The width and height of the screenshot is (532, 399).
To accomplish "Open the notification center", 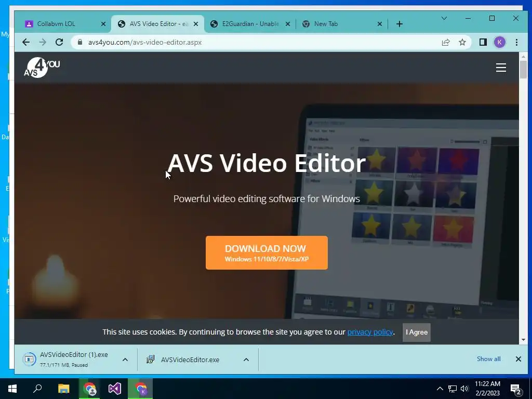I will 516,389.
